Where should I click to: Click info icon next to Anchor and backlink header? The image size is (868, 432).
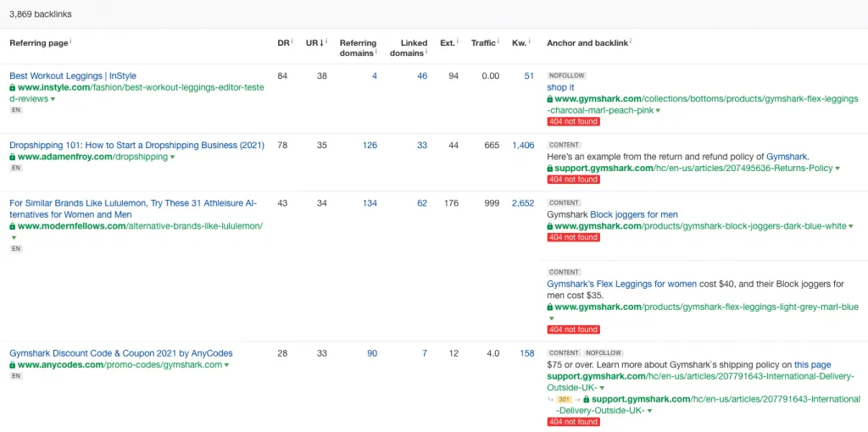(x=631, y=41)
